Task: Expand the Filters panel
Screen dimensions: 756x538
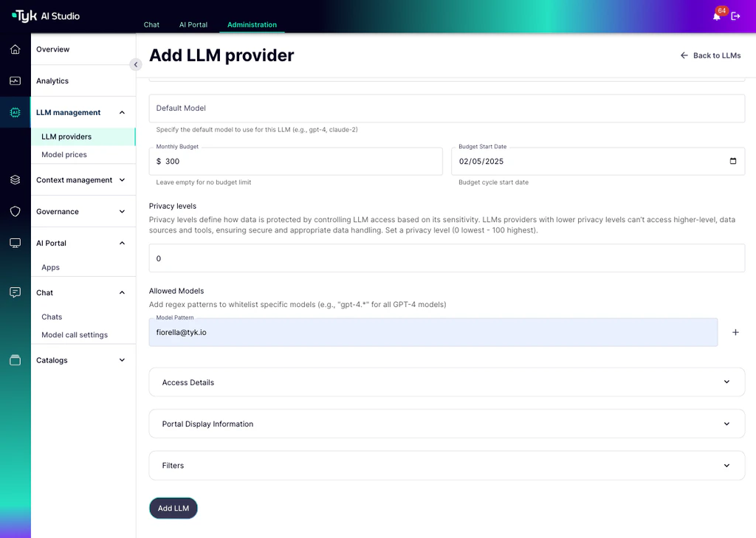Action: tap(447, 465)
